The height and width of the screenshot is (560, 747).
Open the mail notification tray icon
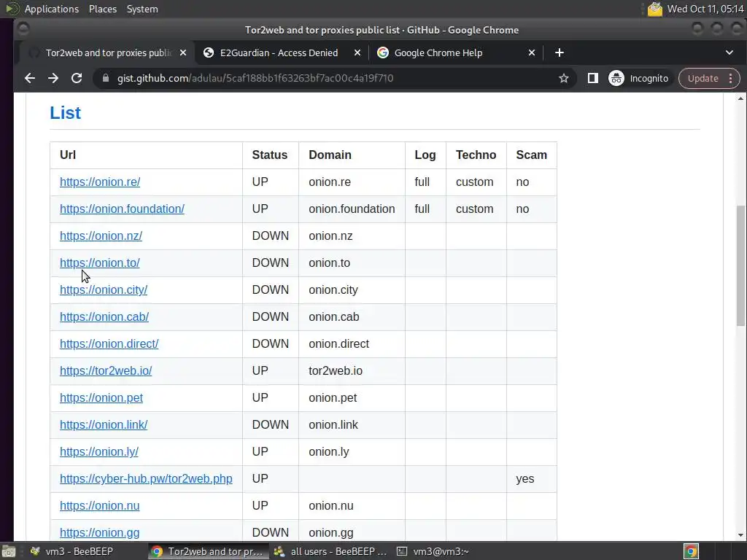[x=654, y=9]
